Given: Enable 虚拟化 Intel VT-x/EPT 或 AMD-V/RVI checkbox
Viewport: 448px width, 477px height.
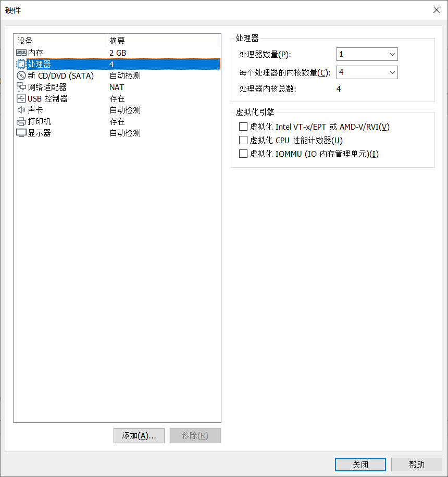Looking at the screenshot, I should click(x=243, y=127).
